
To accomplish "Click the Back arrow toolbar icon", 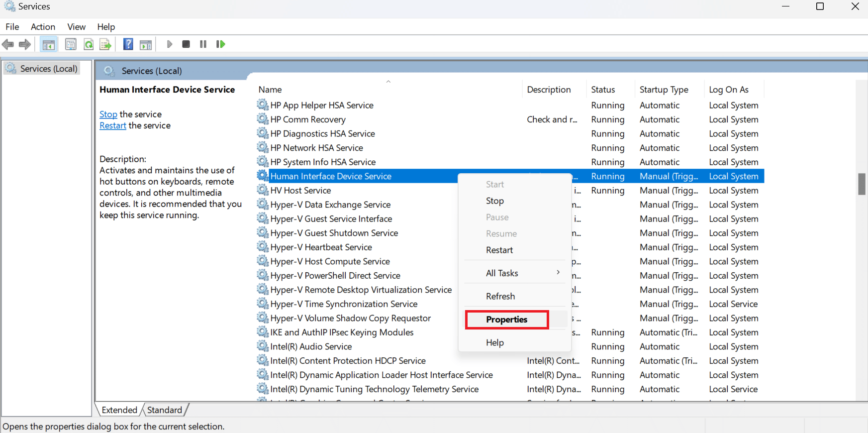I will [8, 44].
